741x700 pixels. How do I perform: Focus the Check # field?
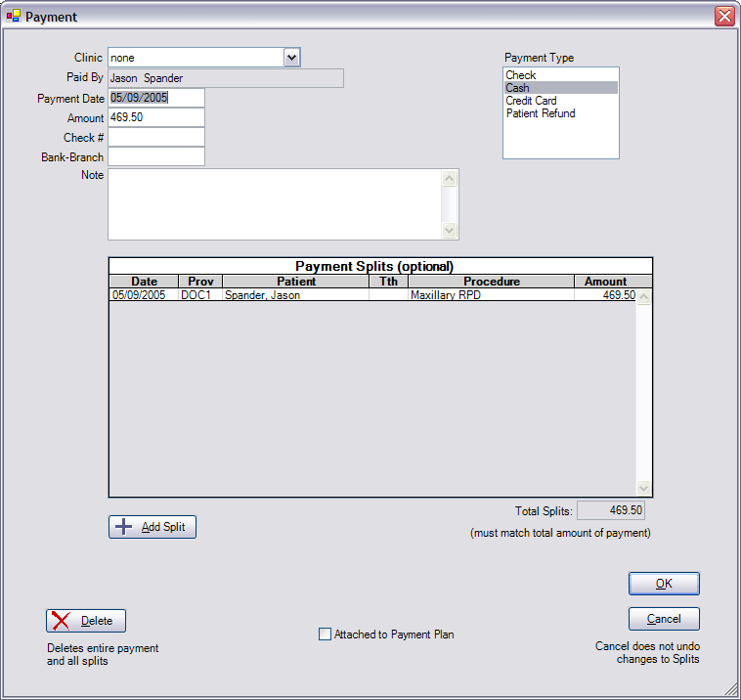click(x=155, y=137)
